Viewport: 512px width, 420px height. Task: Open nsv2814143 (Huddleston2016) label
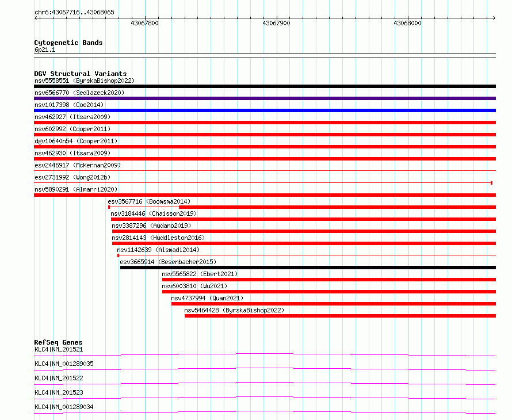(158, 238)
